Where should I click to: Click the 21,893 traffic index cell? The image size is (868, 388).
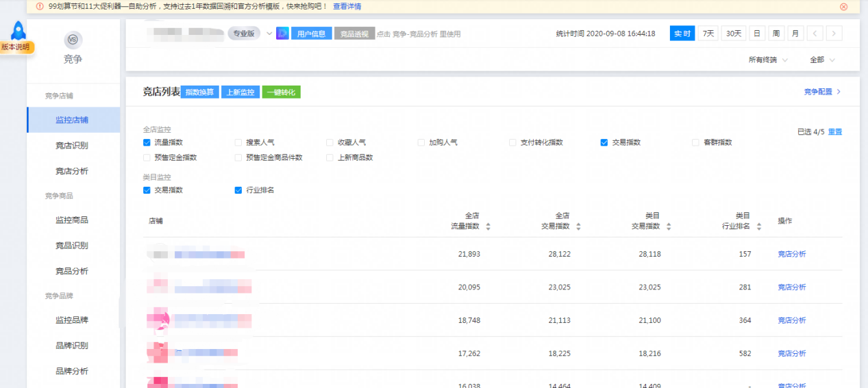(469, 254)
